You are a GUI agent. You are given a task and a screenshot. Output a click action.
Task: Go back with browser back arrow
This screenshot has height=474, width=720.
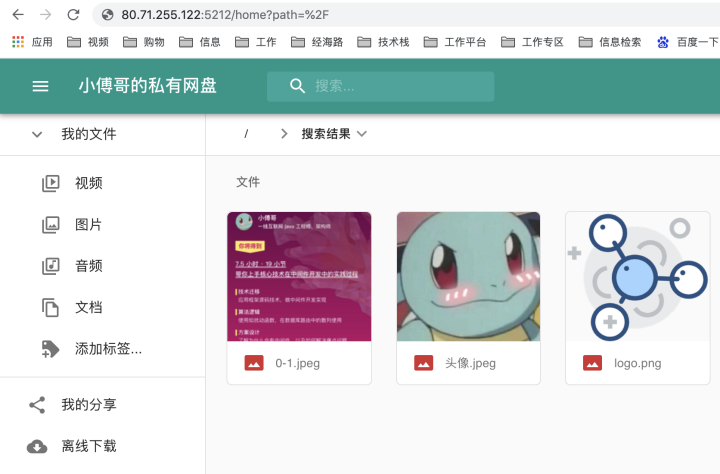pyautogui.click(x=18, y=15)
